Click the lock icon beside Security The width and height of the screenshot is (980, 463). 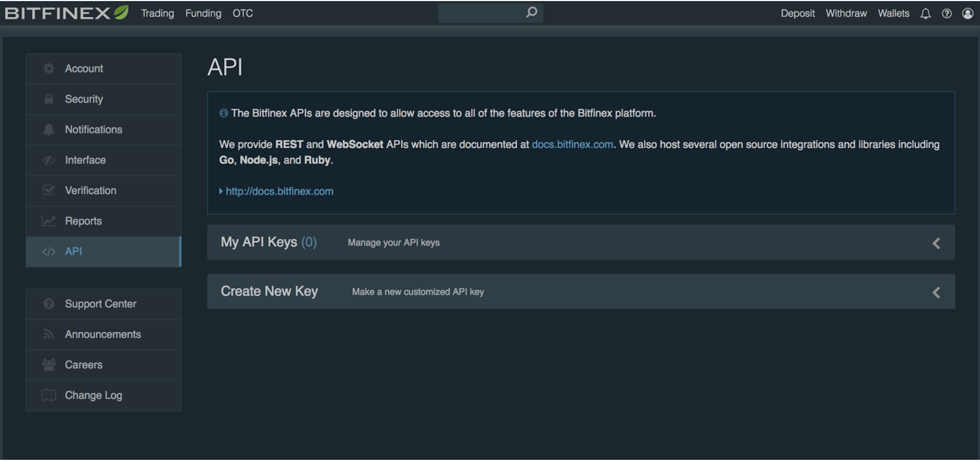(x=49, y=99)
